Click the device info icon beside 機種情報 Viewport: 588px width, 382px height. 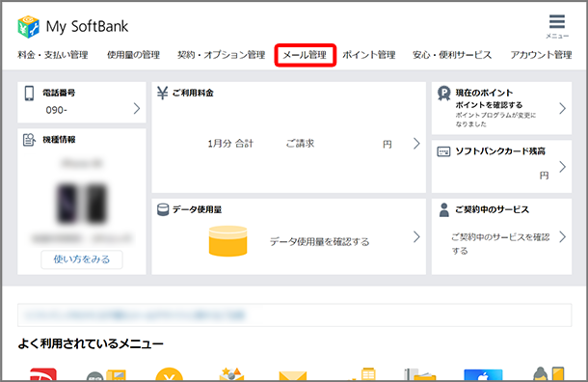(x=29, y=140)
